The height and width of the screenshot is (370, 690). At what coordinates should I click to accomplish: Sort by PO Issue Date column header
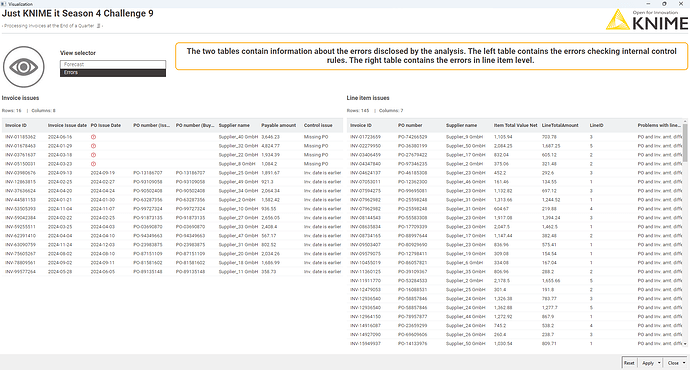tap(106, 125)
